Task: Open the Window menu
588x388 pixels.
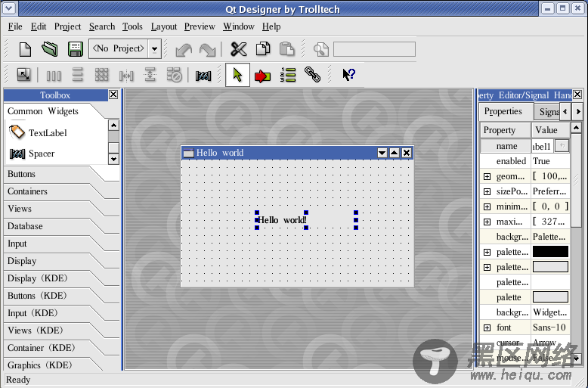Action: pos(239,26)
